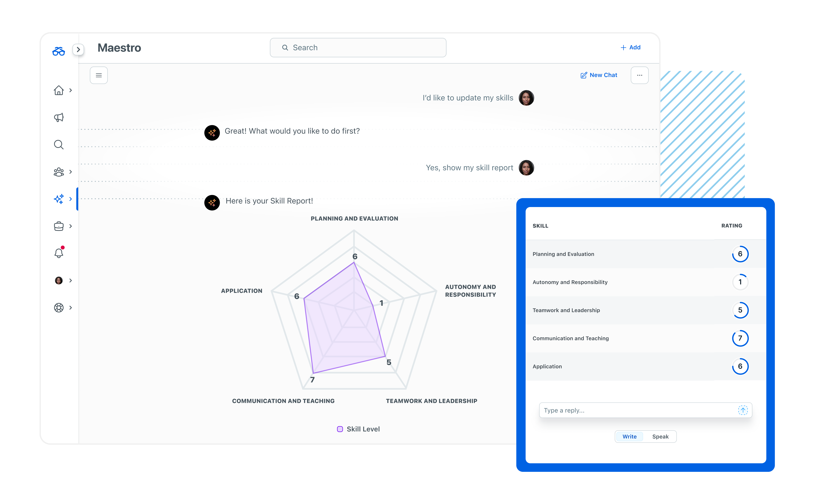Select the 'Teamwork and Leadership' table row text
The width and height of the screenshot is (814, 504).
[566, 310]
